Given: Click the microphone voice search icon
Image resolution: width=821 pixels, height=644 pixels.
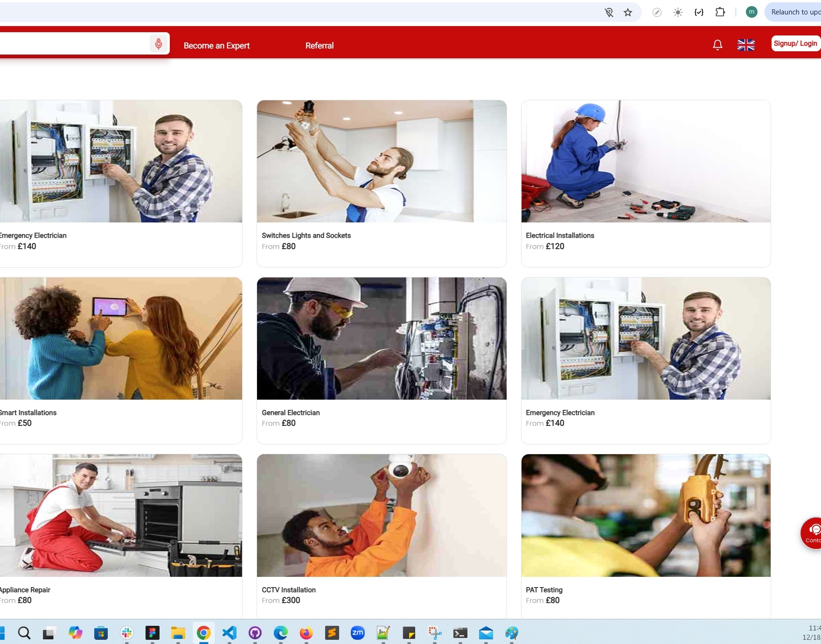Looking at the screenshot, I should click(x=159, y=44).
